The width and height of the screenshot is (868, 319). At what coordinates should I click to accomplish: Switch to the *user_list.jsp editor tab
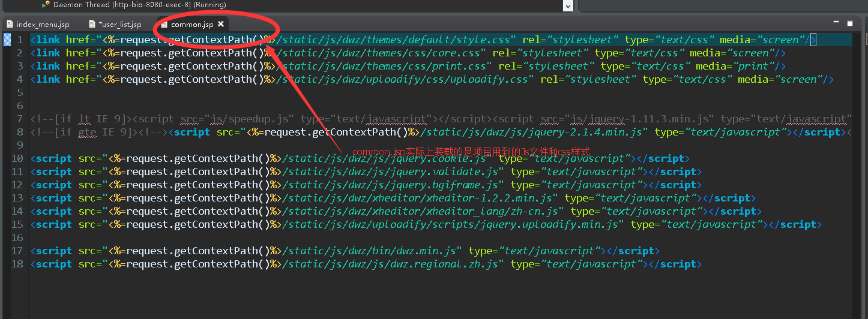[115, 25]
